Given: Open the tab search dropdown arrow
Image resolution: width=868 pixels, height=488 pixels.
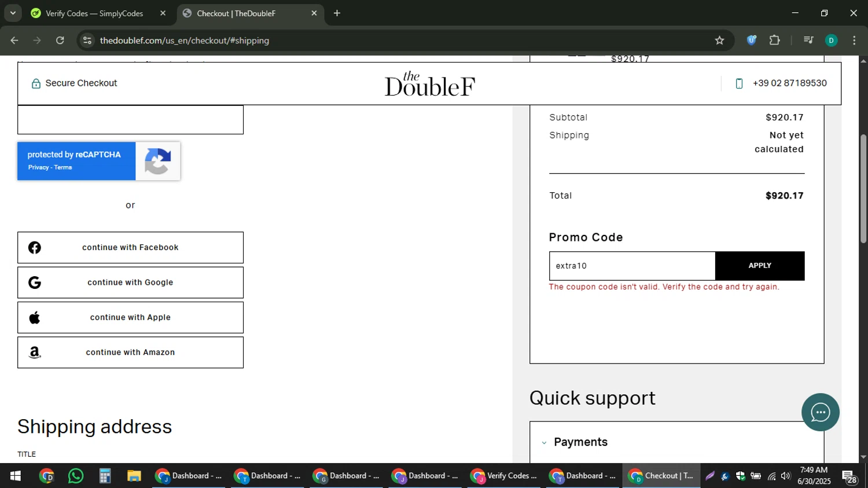Looking at the screenshot, I should (13, 13).
